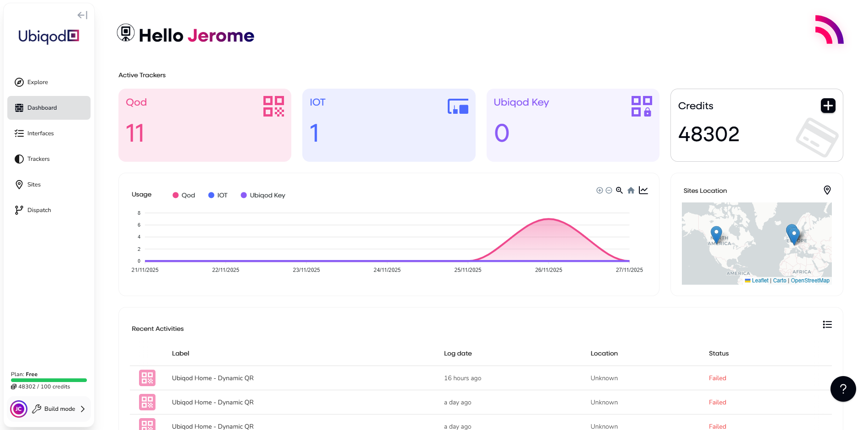This screenshot has width=868, height=430.
Task: Click the pink signal logo in top-right corner
Action: (x=829, y=30)
